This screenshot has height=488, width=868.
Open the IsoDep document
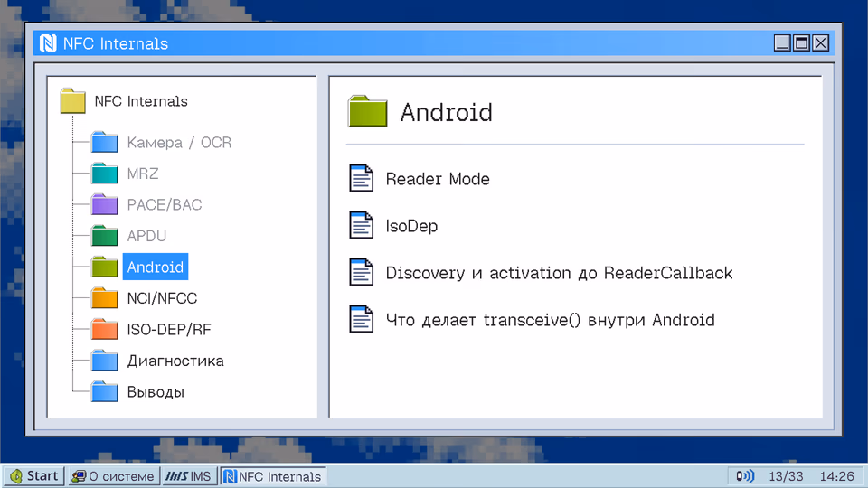coord(411,226)
